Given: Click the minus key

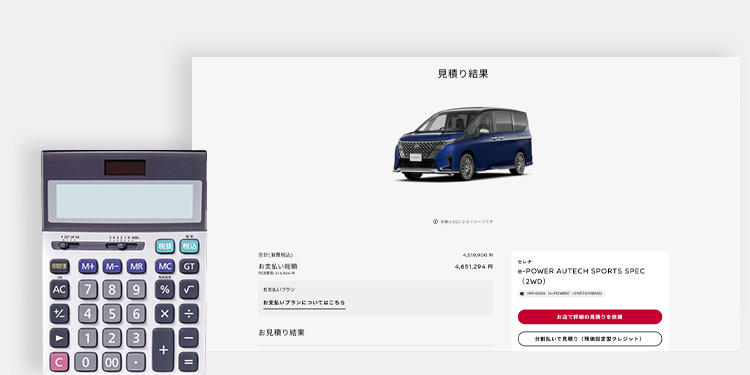Looking at the screenshot, I should pyautogui.click(x=189, y=338).
